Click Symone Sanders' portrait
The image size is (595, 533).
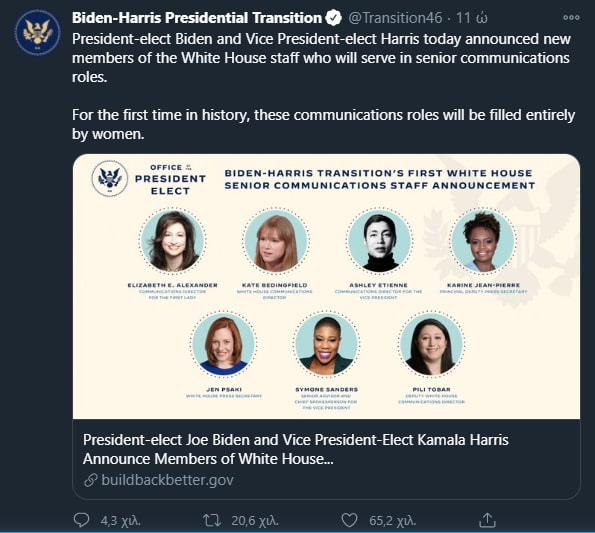327,344
